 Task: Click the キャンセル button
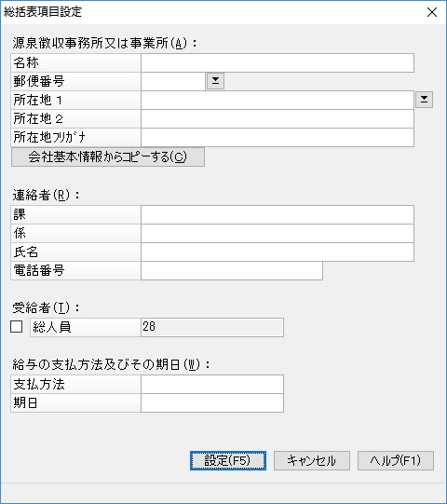tap(312, 460)
